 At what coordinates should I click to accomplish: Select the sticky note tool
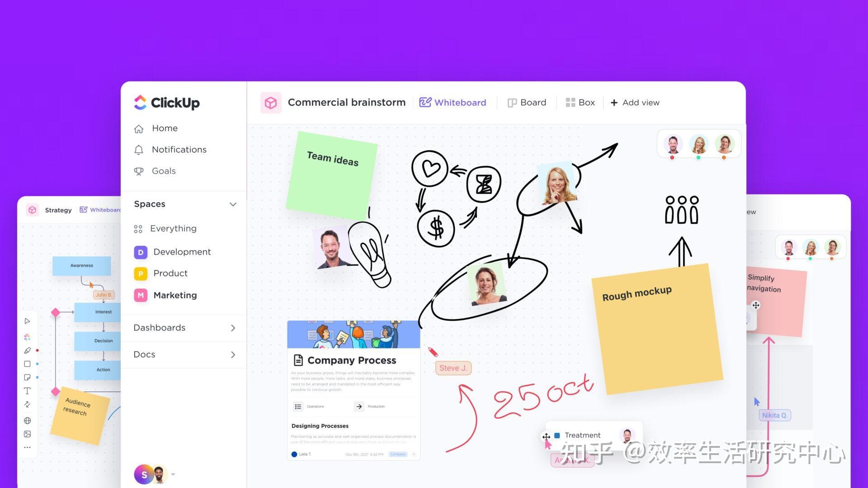(27, 377)
